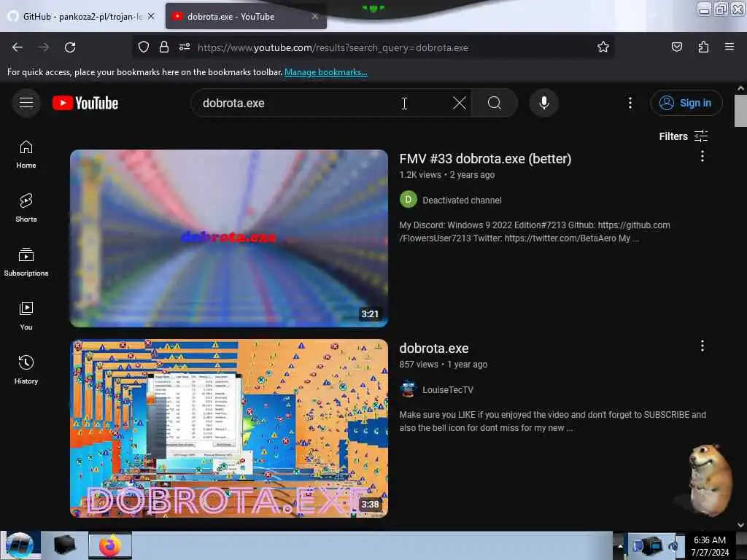This screenshot has width=747, height=560.
Task: Click the YouTube logo
Action: [85, 104]
